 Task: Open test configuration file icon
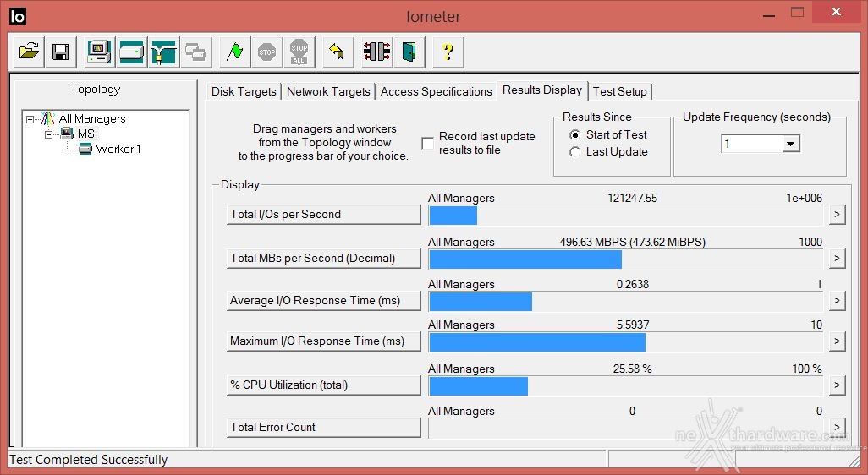click(x=28, y=52)
